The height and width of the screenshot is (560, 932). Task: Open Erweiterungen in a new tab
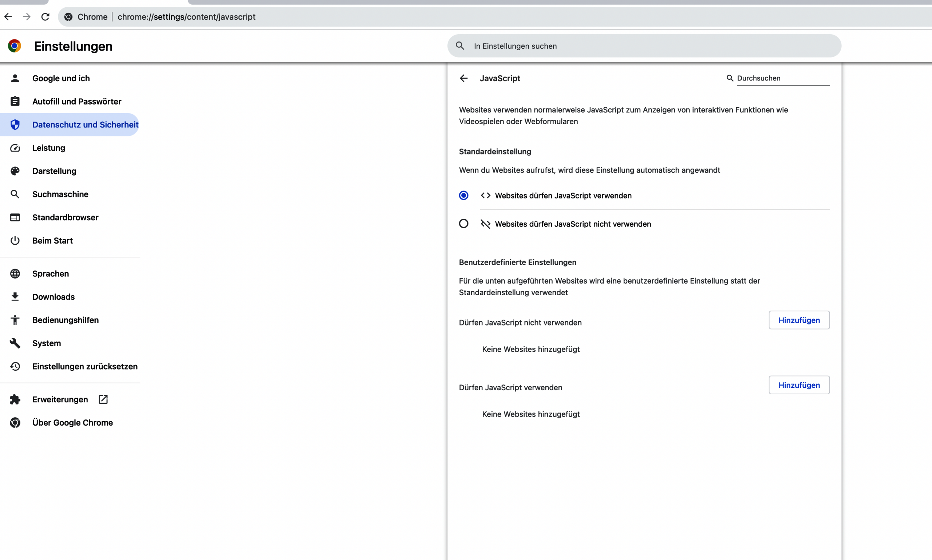(103, 399)
